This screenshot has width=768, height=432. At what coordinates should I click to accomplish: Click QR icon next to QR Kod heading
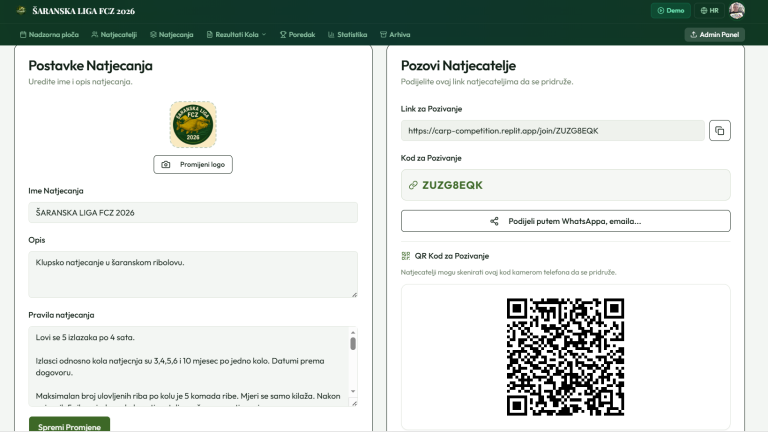406,256
